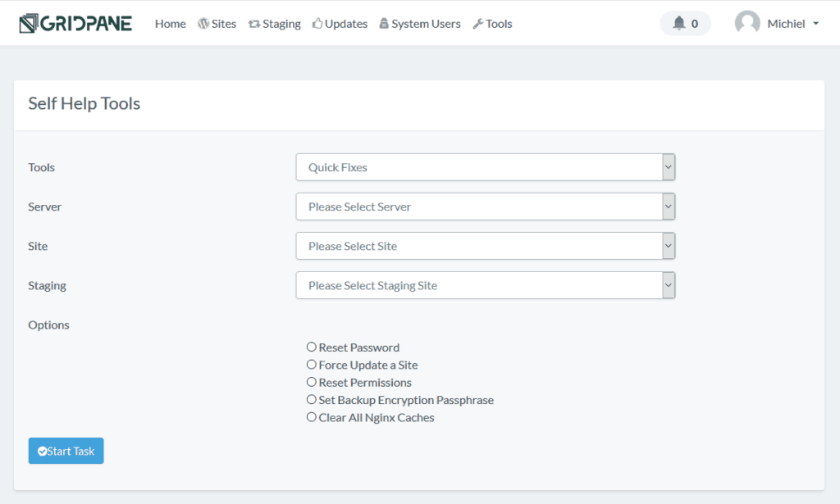Click the user avatar icon

pyautogui.click(x=747, y=23)
